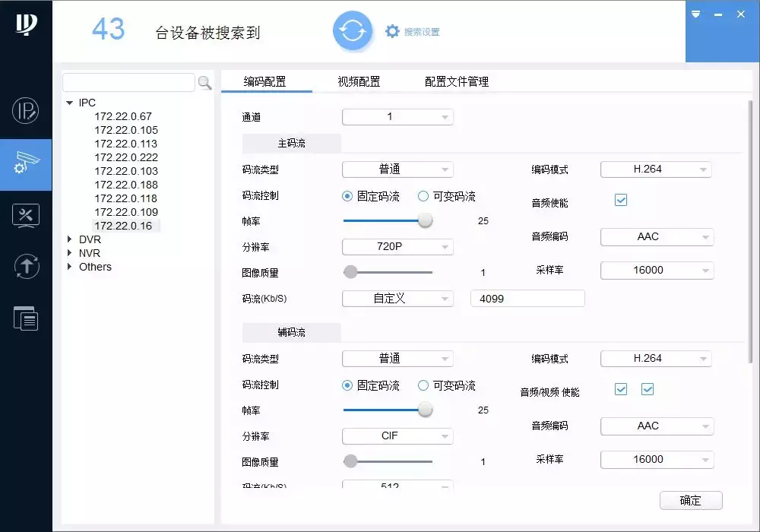Select main stream 可变码流 radio

click(x=423, y=196)
